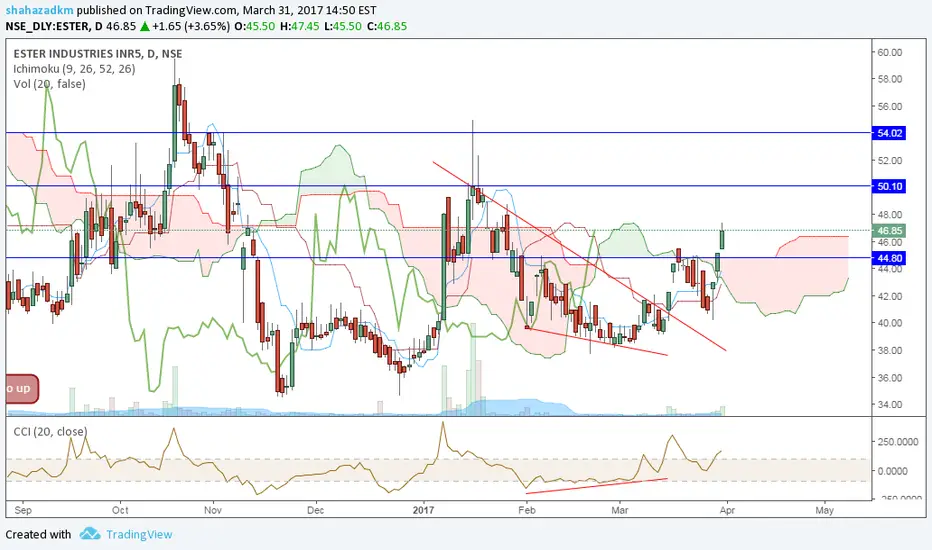The image size is (932, 550).
Task: Click the 60.00 price axis value
Action: [889, 52]
